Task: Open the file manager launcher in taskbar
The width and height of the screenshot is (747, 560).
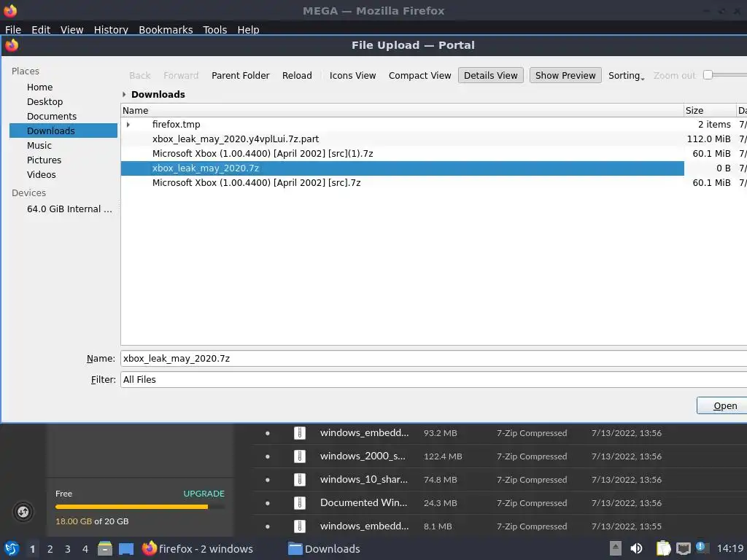Action: pos(105,548)
